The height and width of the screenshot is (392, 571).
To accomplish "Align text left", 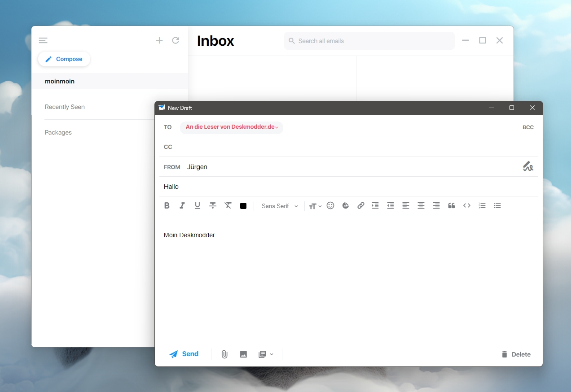I will pos(406,205).
